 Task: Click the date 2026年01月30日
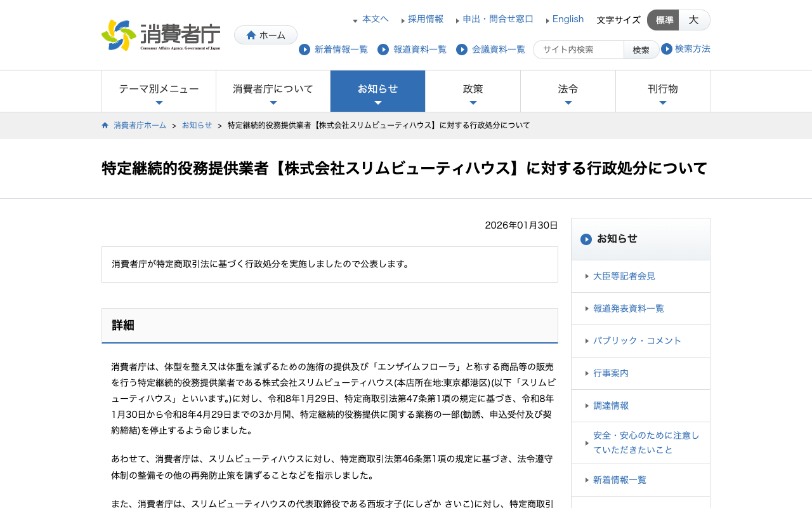point(521,225)
